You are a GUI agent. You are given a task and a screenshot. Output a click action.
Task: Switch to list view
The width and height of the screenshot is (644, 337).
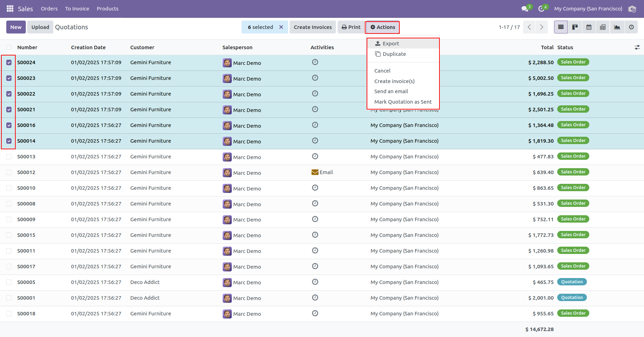pos(561,27)
